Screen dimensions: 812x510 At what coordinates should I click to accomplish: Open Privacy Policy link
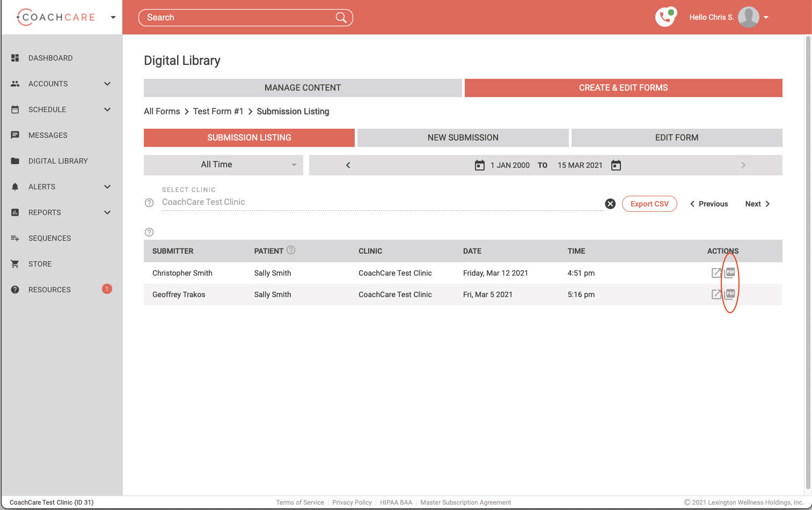(x=352, y=502)
